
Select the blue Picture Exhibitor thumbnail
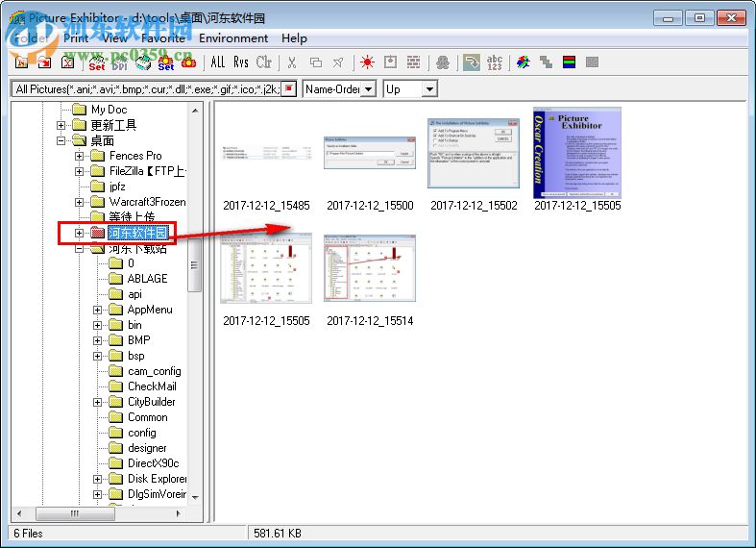576,153
